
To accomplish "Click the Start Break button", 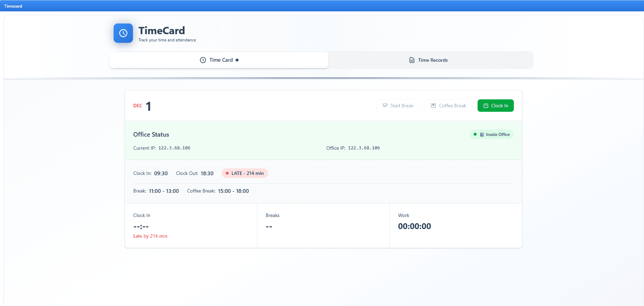I will click(x=398, y=106).
